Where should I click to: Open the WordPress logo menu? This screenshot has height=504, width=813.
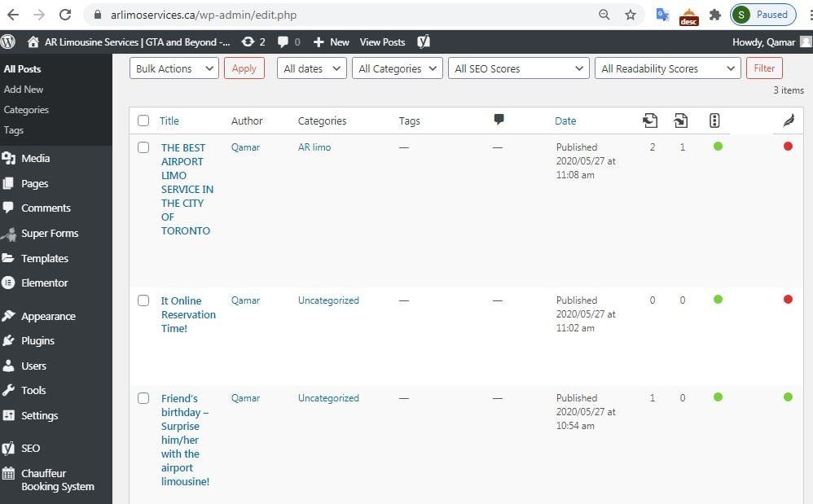click(x=8, y=42)
